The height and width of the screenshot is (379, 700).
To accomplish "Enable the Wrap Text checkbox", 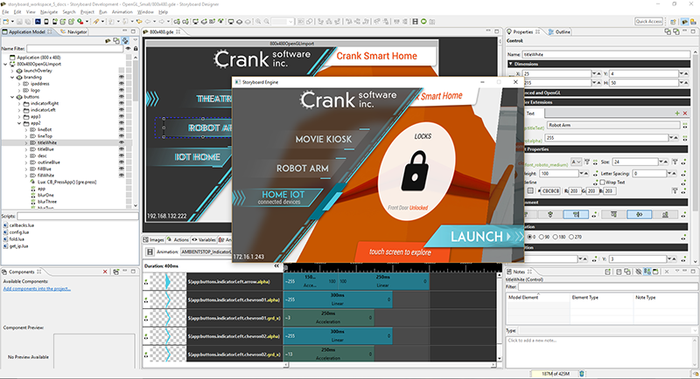I will (602, 182).
